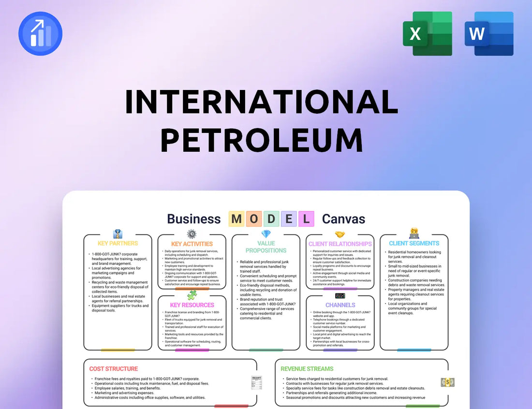532x409 pixels.
Task: Click the icon above Channels heading
Action: tap(340, 296)
